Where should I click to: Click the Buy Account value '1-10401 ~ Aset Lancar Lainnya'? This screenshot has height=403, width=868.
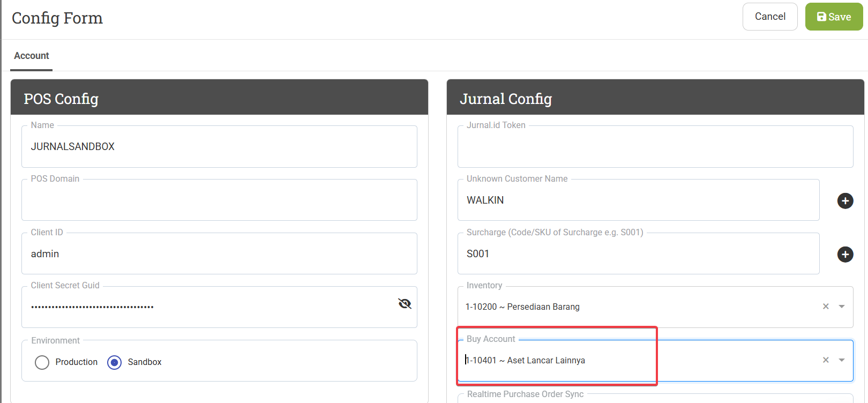[525, 360]
